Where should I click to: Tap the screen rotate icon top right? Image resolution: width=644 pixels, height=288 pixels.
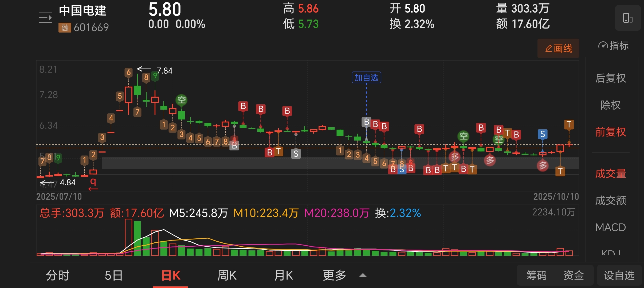[627, 18]
